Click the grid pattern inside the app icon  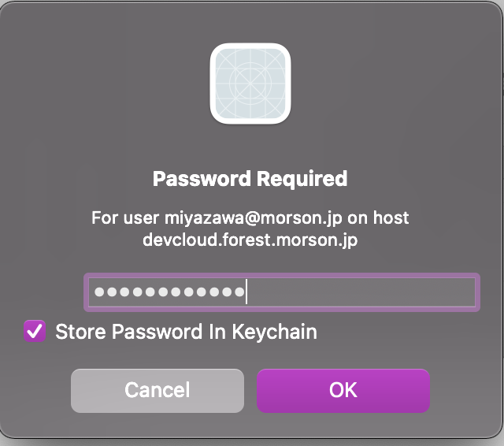(x=250, y=83)
